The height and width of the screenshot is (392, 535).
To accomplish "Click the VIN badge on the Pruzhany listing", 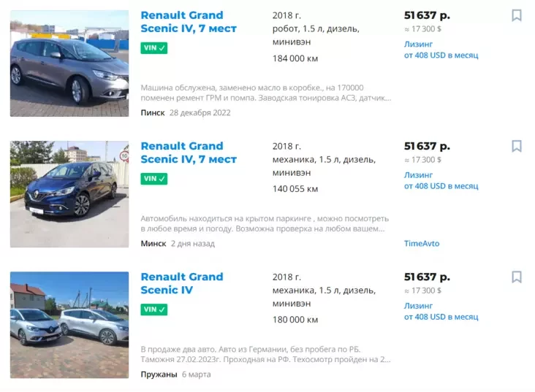I will pyautogui.click(x=154, y=310).
